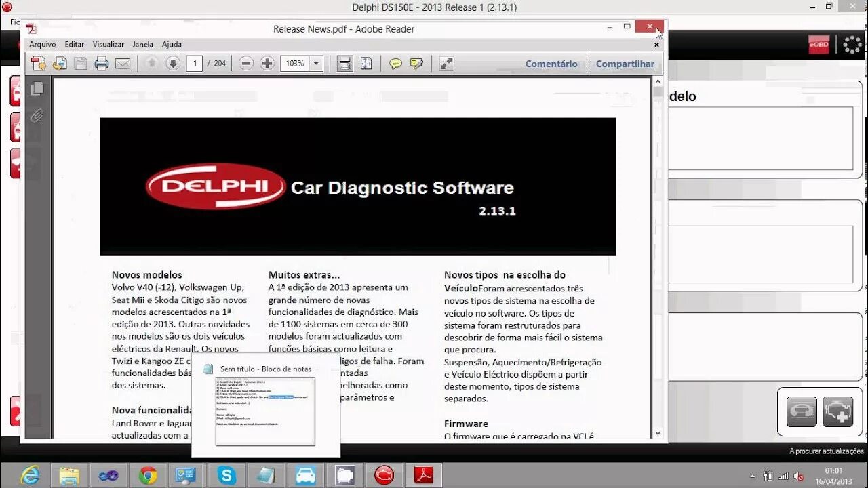Close the document with the small X
The image size is (868, 488).
656,45
